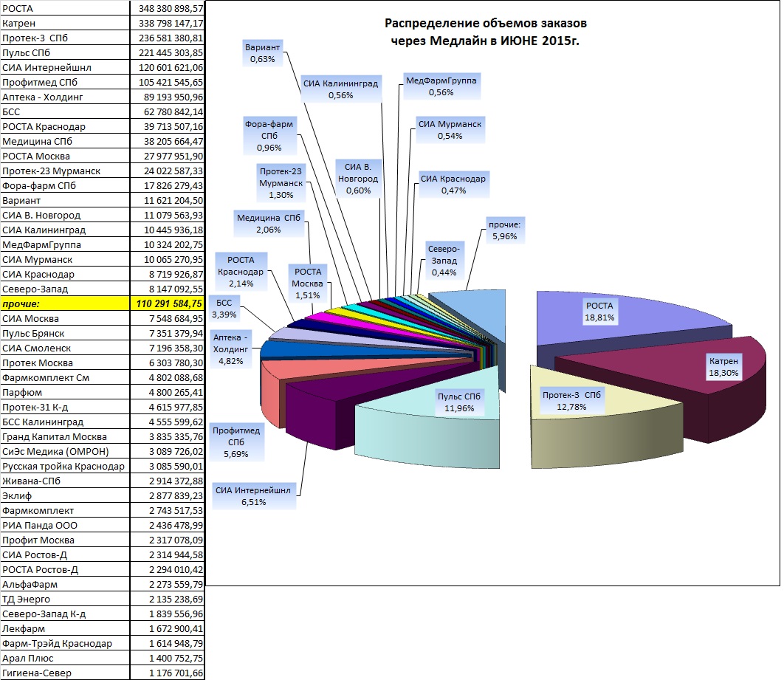
Task: Select table cell "Арал Плюс"
Action: 65,658
